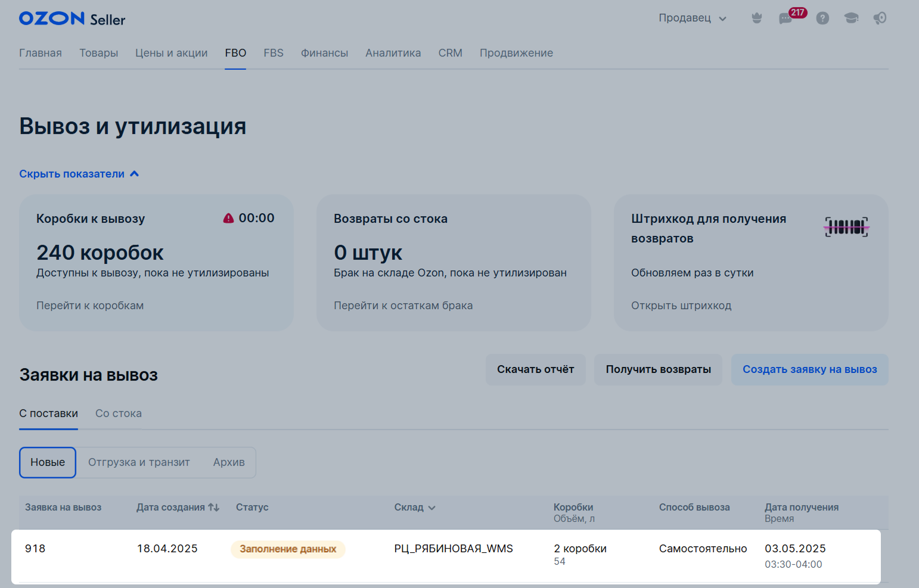Switch to the FBS menu item

tap(274, 53)
